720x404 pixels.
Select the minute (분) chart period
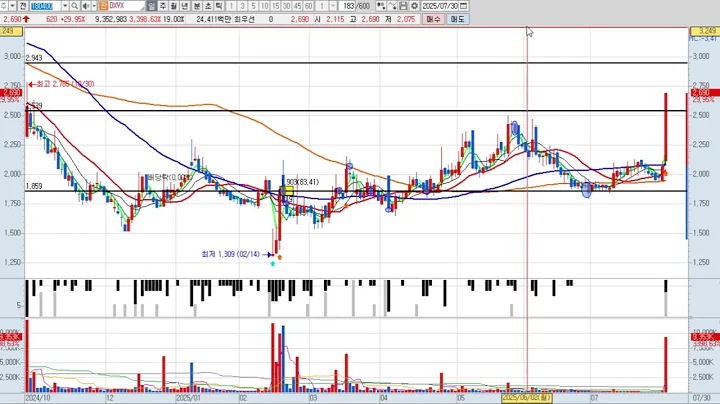(197, 6)
